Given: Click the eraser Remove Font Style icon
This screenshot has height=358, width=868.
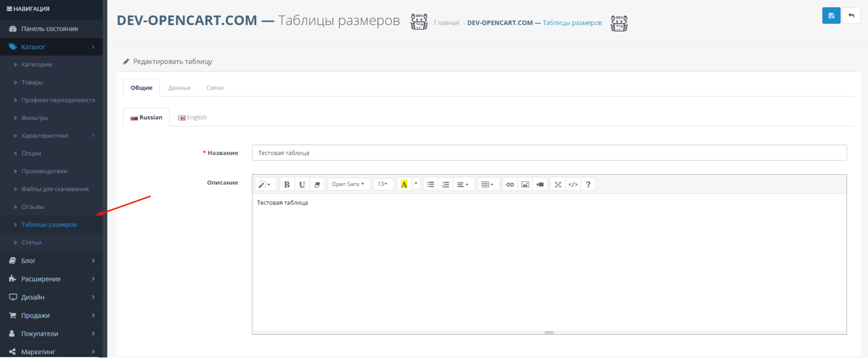Looking at the screenshot, I should coord(317,184).
